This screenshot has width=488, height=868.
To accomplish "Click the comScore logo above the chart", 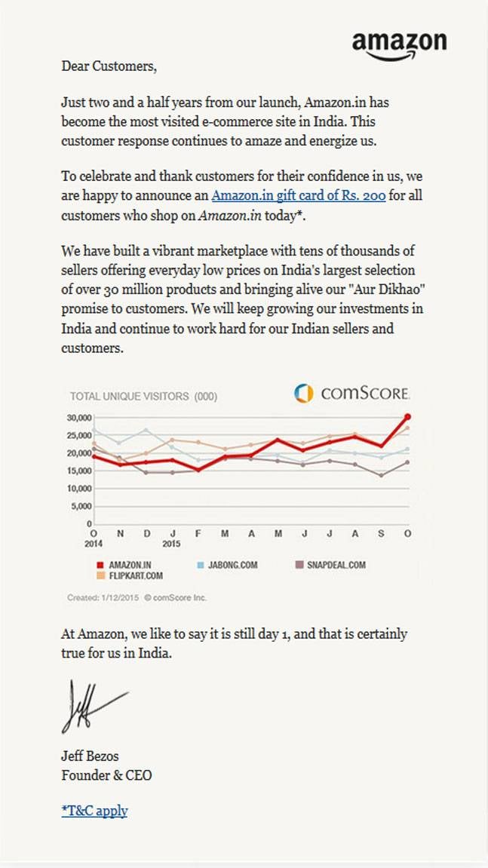I will 351,393.
